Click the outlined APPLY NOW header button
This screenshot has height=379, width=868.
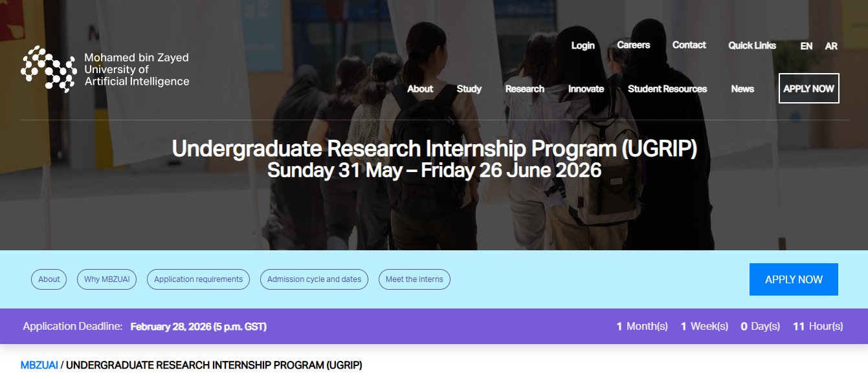pyautogui.click(x=808, y=89)
